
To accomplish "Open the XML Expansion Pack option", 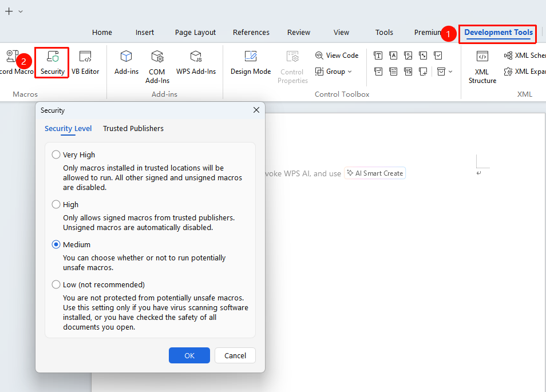I will (524, 72).
